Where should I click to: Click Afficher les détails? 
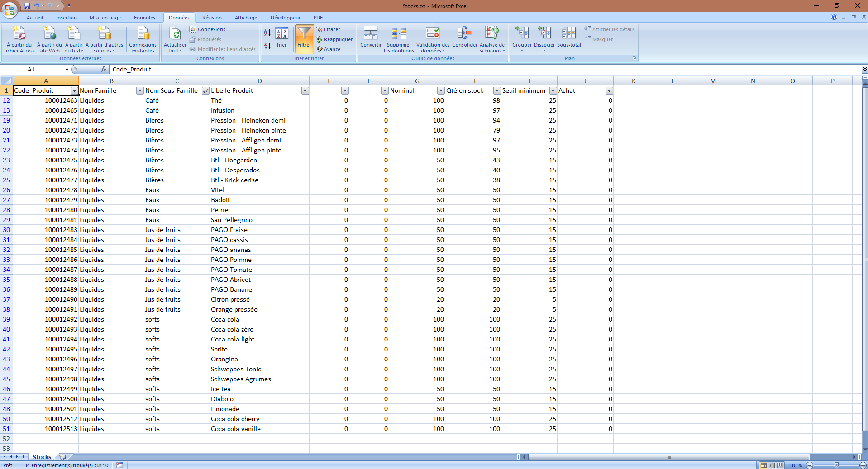coord(609,29)
